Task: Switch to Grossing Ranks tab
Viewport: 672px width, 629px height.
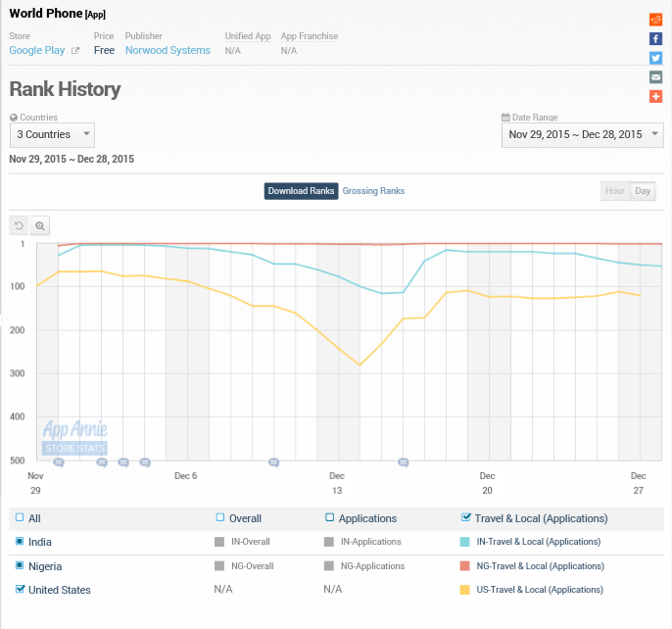Action: click(373, 191)
